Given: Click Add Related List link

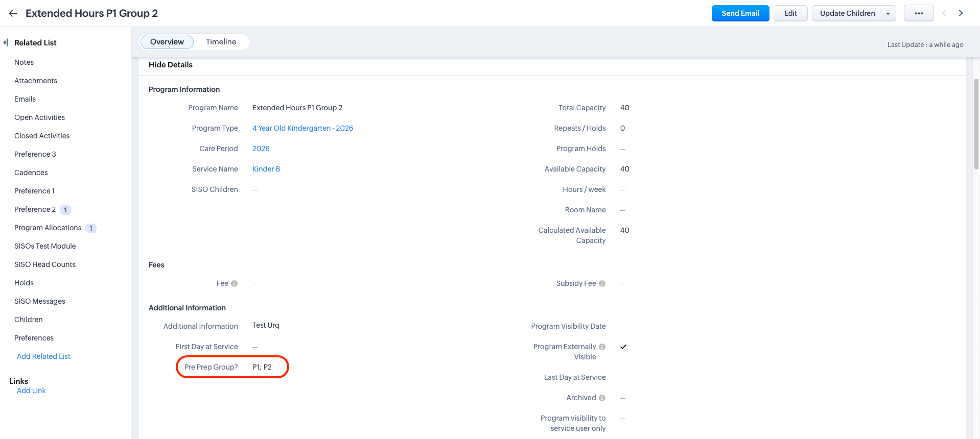Looking at the screenshot, I should (x=43, y=356).
